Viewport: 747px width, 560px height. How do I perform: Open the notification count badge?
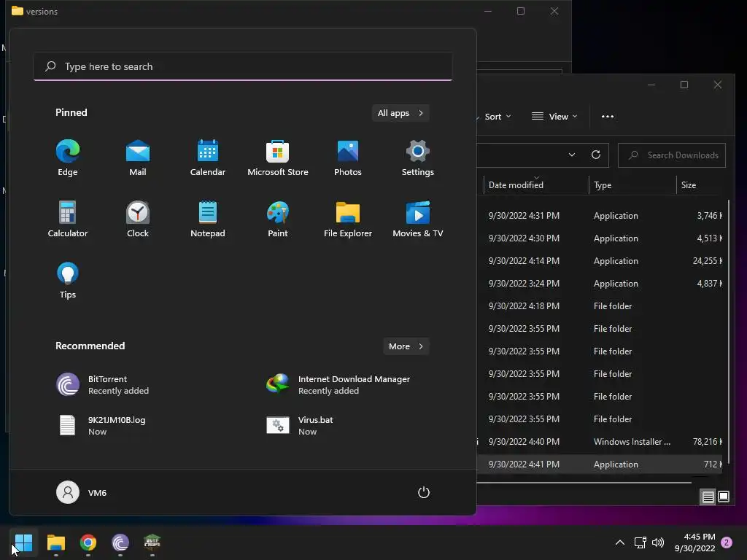point(727,542)
